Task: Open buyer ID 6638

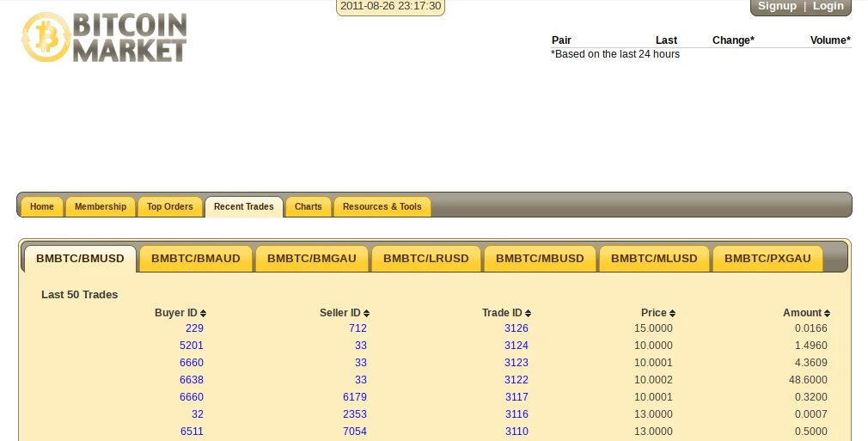Action: pos(192,380)
